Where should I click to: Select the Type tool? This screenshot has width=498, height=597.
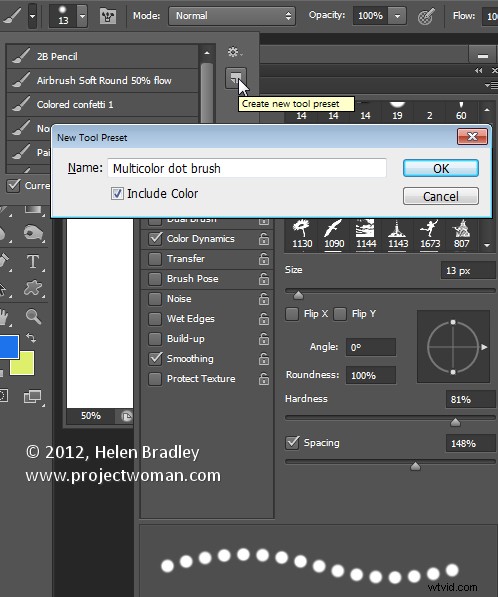33,262
